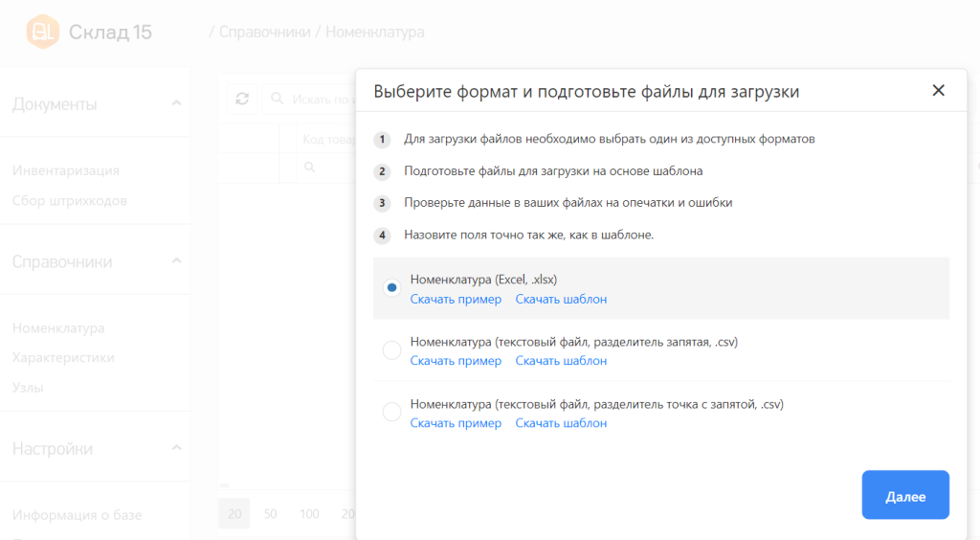Download the comma-separated csv example

click(456, 361)
